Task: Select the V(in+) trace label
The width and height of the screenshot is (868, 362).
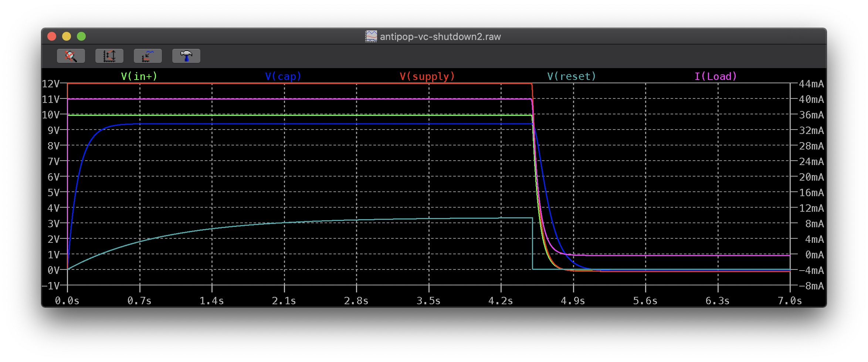Action: click(139, 76)
